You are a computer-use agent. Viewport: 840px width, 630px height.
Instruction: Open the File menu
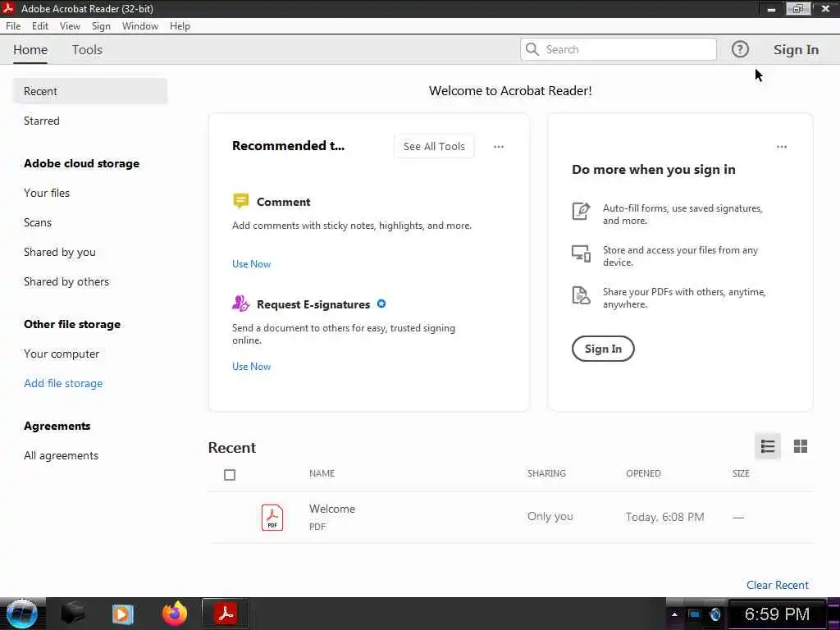point(13,25)
